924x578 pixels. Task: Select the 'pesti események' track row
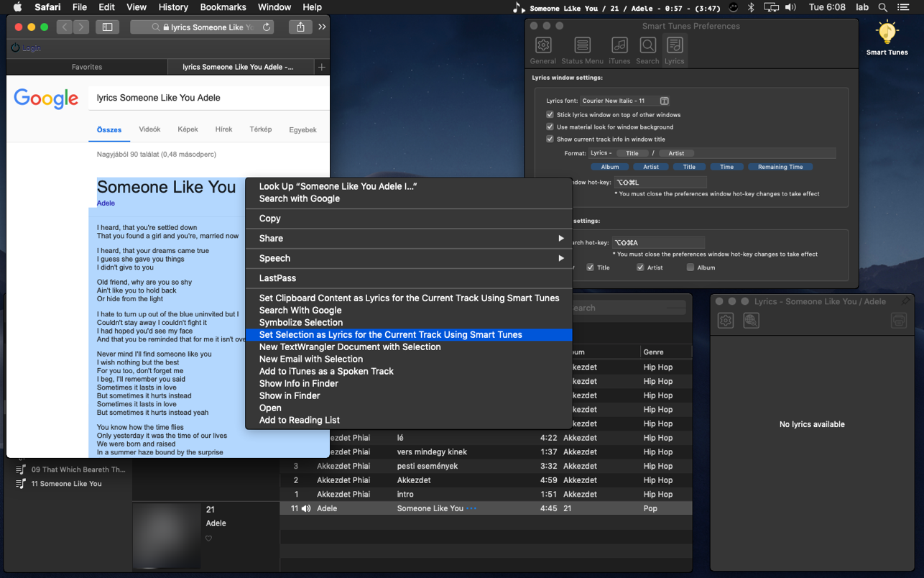pos(486,466)
